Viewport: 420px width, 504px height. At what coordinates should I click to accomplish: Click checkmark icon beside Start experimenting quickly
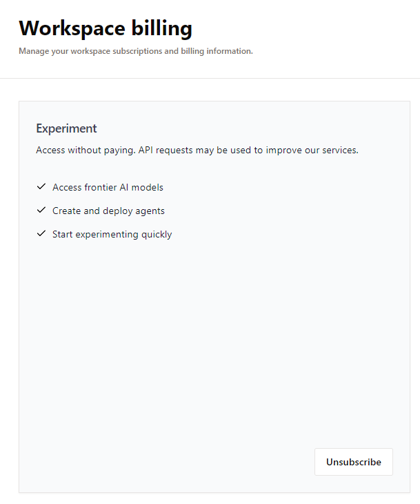(41, 234)
